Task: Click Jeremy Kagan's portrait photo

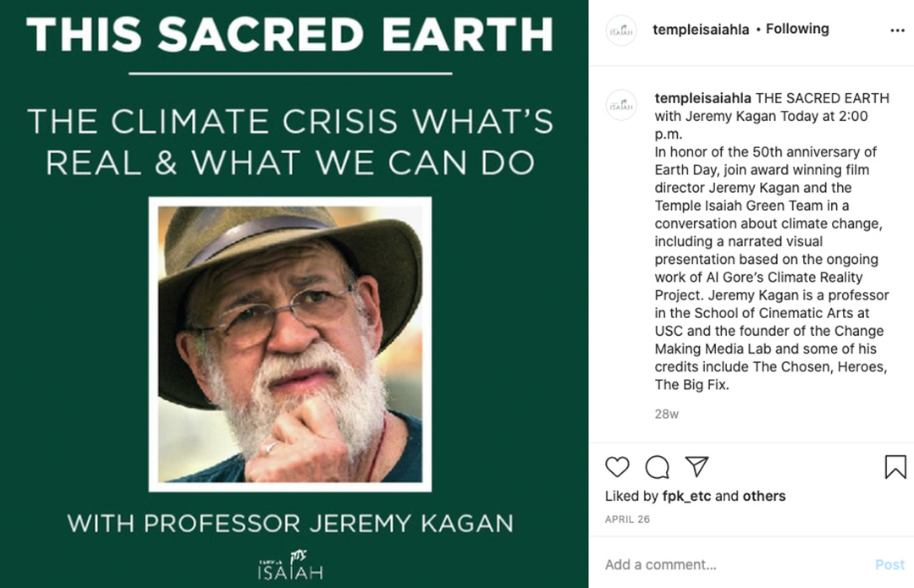Action: coord(290,344)
